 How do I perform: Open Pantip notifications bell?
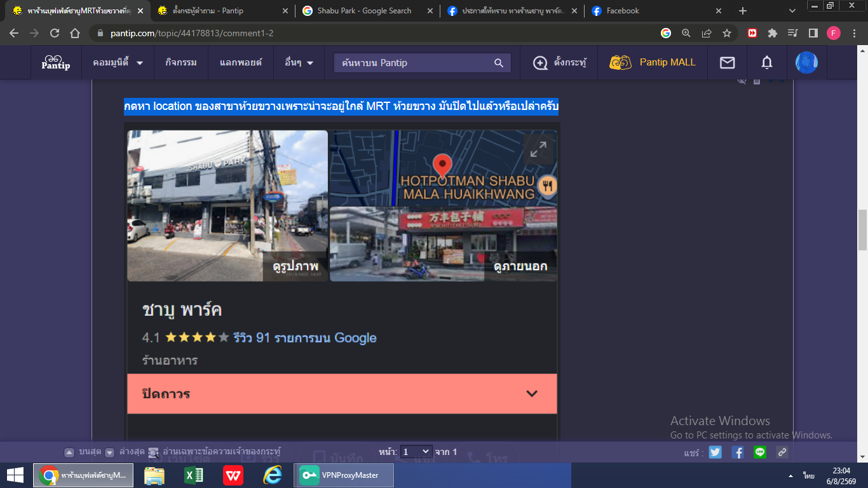pyautogui.click(x=767, y=62)
